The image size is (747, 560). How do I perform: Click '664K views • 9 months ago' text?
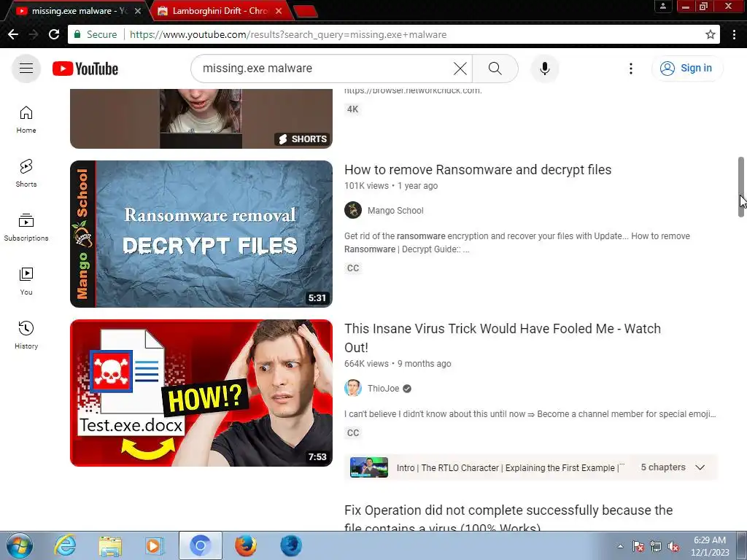coord(398,364)
